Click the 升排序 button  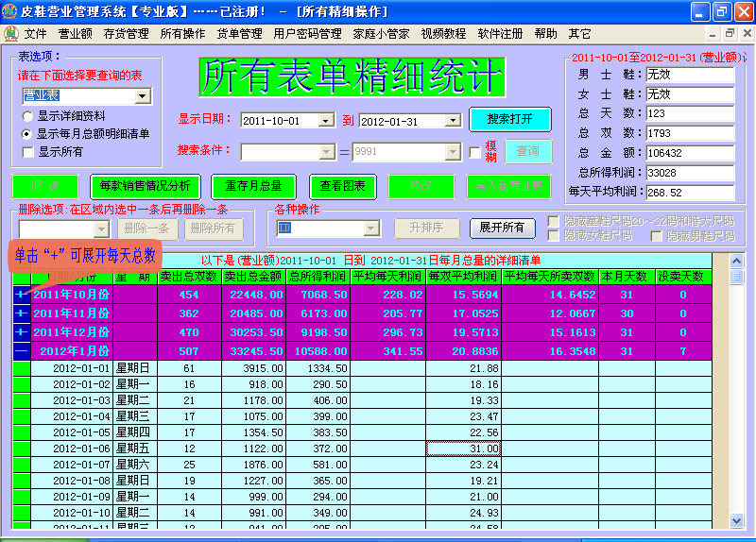[426, 228]
